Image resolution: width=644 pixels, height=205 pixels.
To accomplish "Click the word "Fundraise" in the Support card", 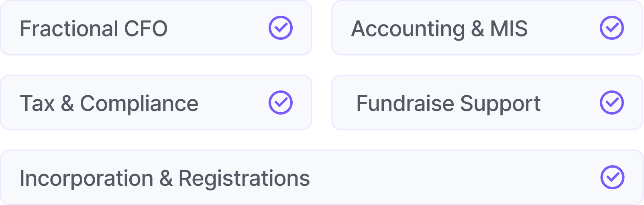I will point(405,103).
